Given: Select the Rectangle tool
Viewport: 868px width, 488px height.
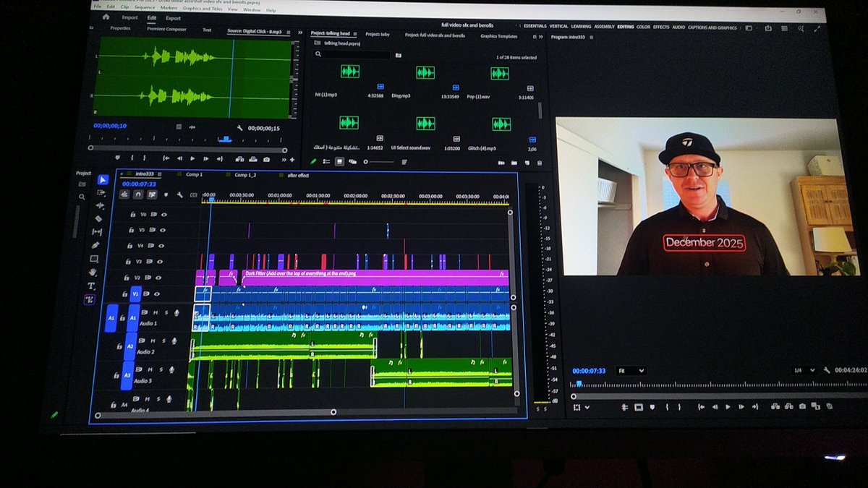Looking at the screenshot, I should click(x=94, y=259).
